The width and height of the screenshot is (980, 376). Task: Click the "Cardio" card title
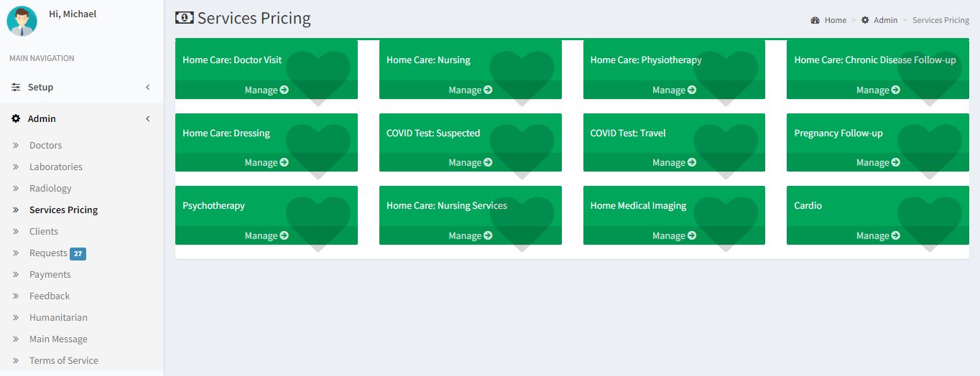pyautogui.click(x=808, y=205)
